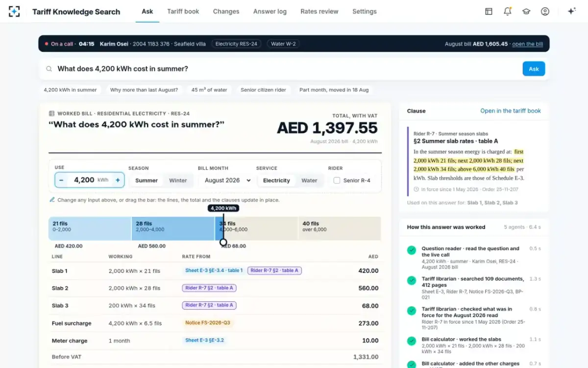Pick the Part month, moved in 18 Aug suggestion
This screenshot has height=368, width=588.
pyautogui.click(x=334, y=90)
